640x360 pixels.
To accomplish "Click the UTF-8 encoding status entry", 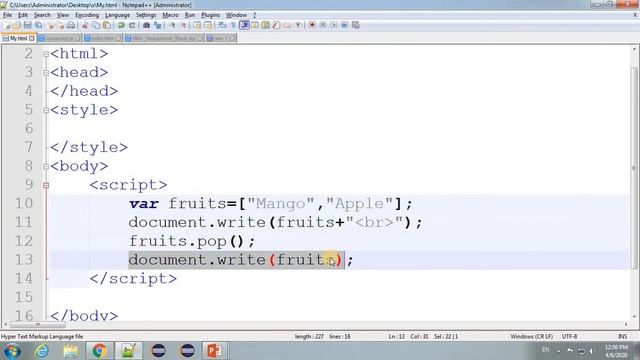I will (569, 337).
